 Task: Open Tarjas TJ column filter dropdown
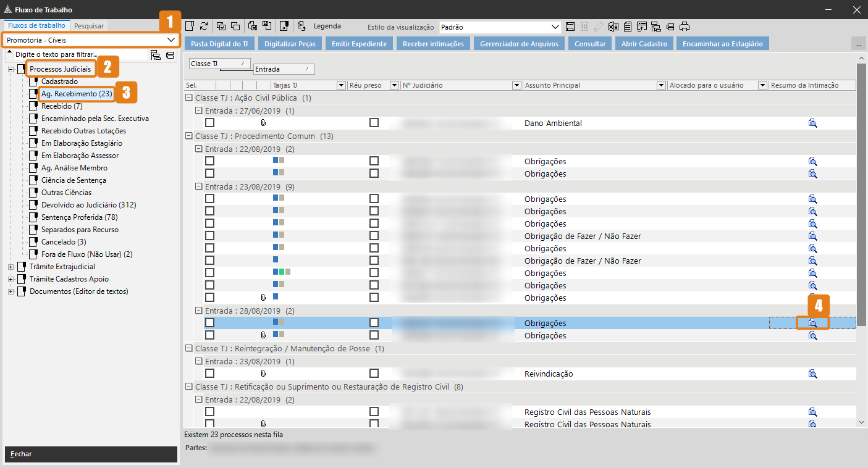[x=341, y=85]
